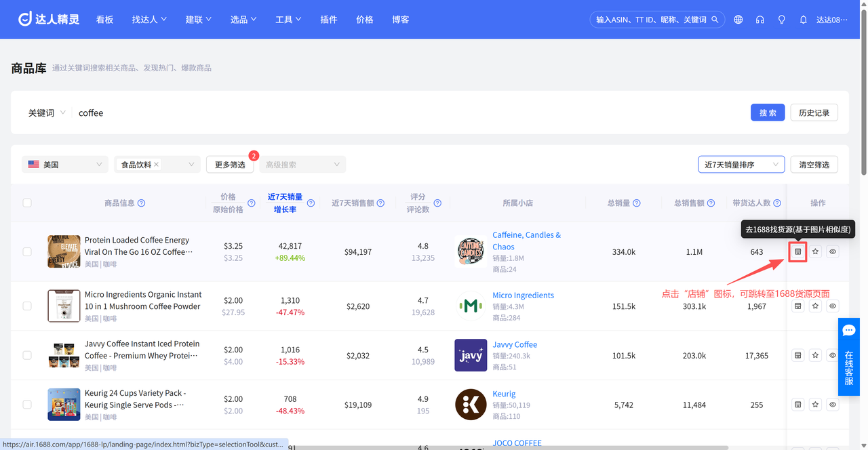
Task: Go to the 价格 navigation item
Action: (x=365, y=20)
